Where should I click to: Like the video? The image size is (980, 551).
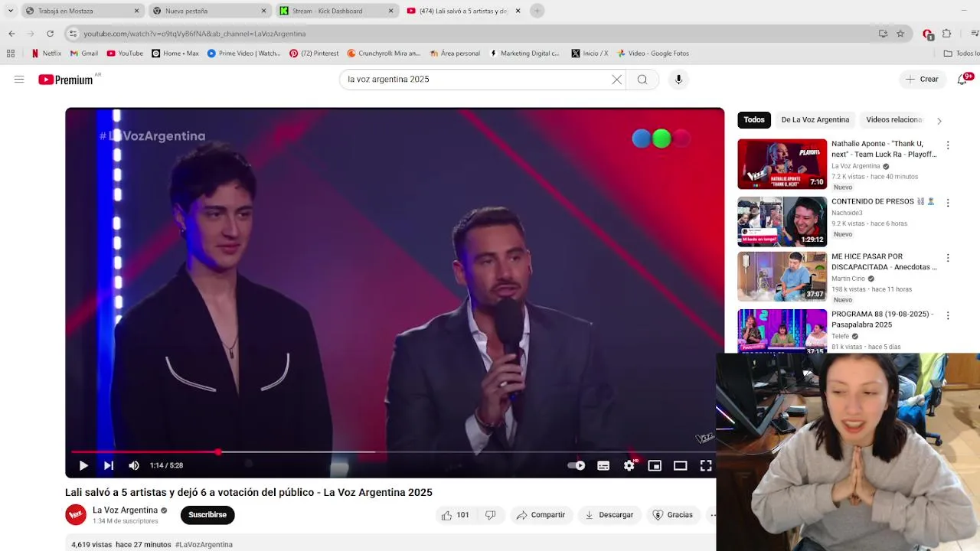pos(455,515)
